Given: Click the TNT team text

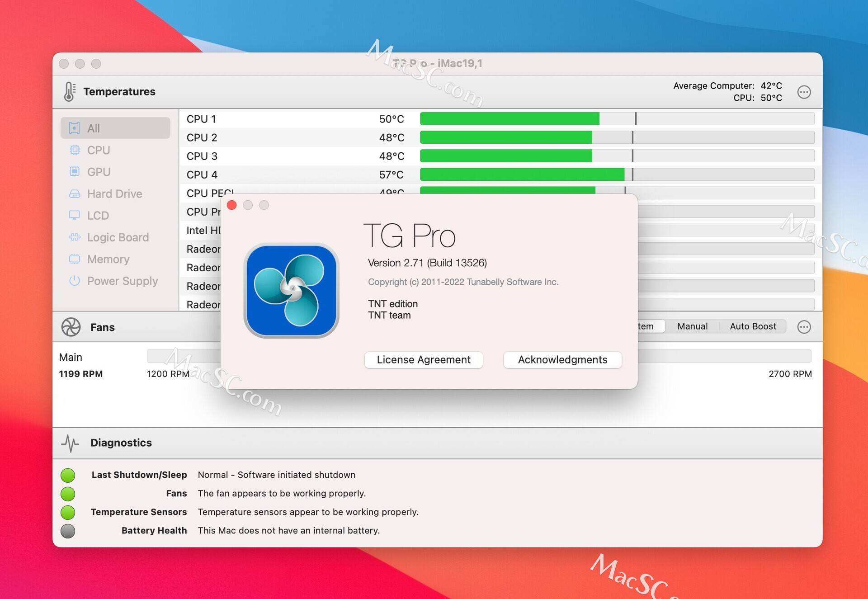Looking at the screenshot, I should pyautogui.click(x=389, y=315).
